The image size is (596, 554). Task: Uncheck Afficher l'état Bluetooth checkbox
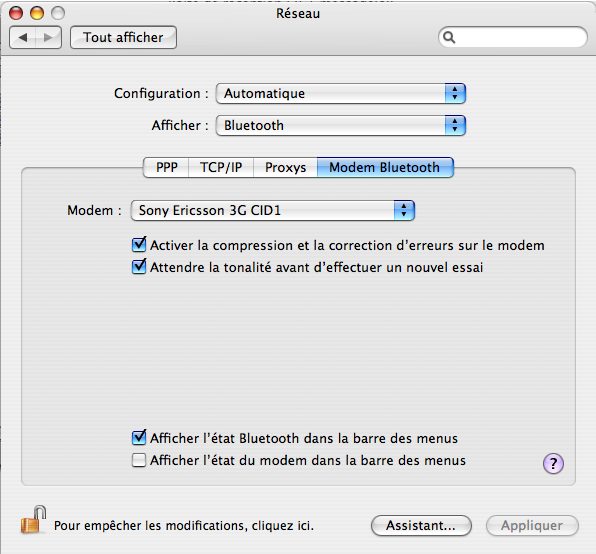[x=139, y=438]
